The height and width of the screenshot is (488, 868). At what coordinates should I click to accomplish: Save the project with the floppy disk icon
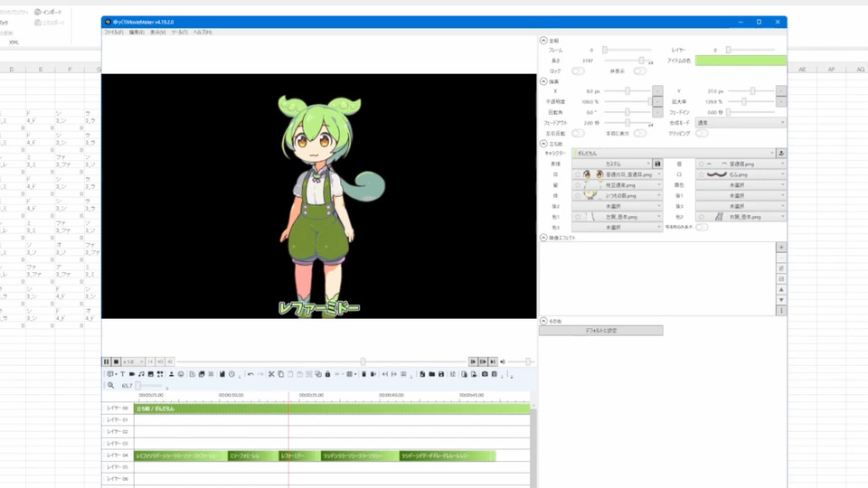click(441, 374)
